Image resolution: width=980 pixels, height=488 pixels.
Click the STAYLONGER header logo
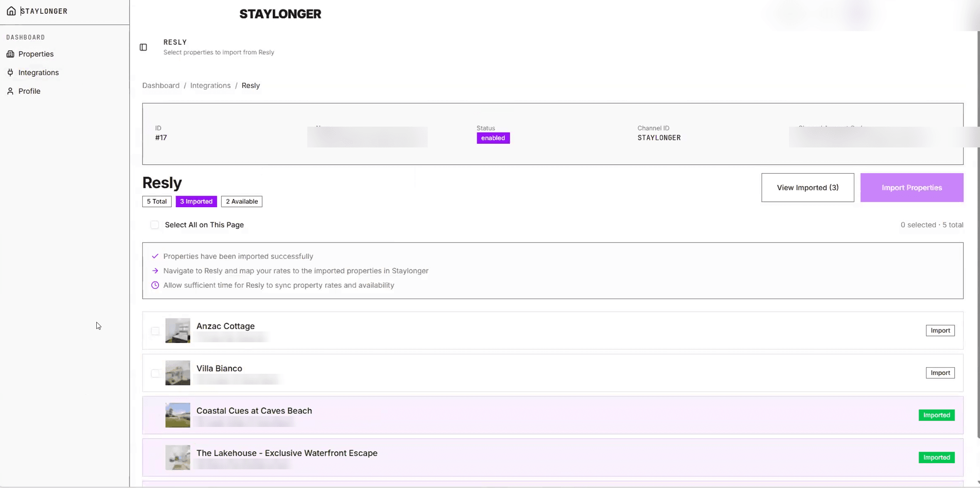[x=280, y=14]
